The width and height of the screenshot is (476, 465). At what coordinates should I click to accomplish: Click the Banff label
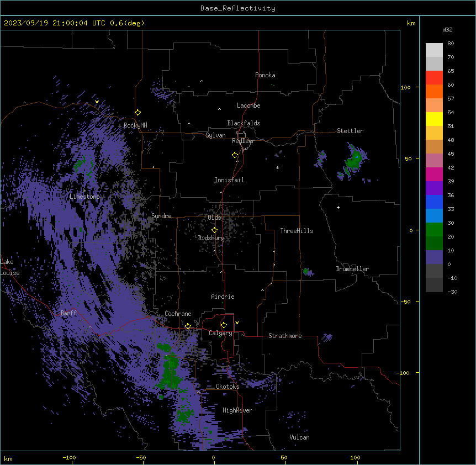coord(68,313)
